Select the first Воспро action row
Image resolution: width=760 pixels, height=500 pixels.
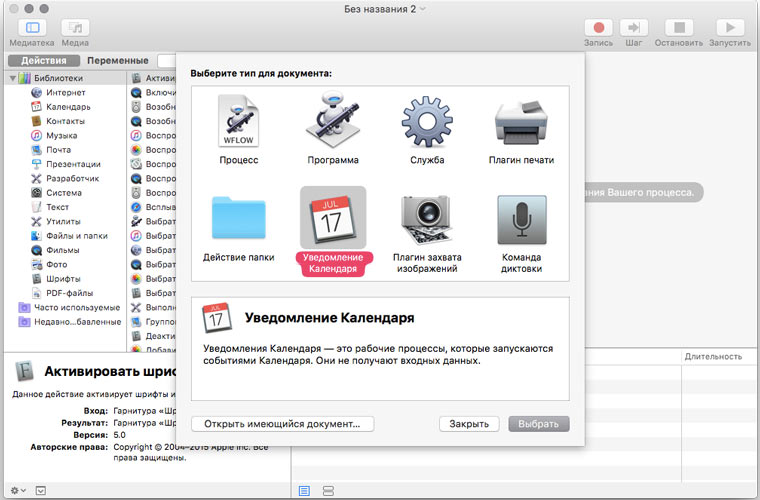coord(153,136)
